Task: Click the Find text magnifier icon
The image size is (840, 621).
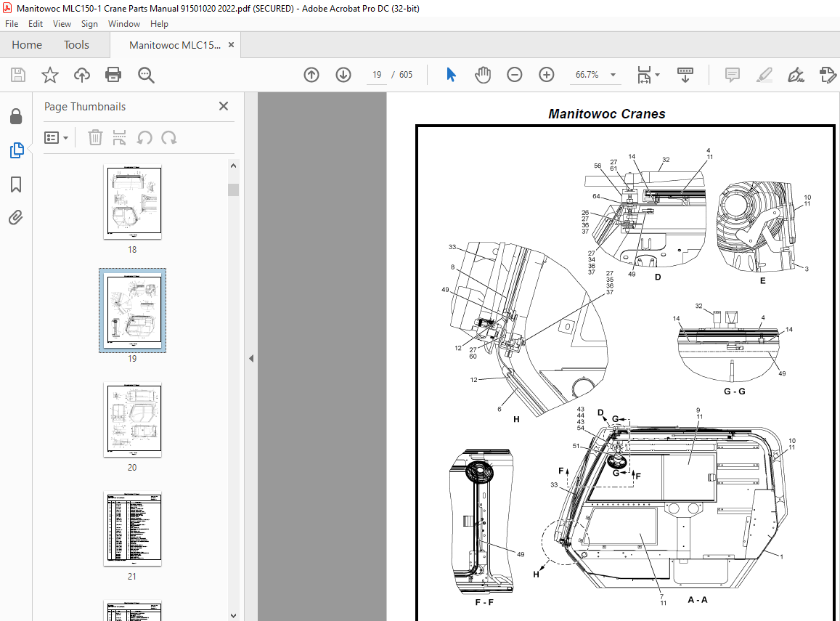Action: [146, 75]
